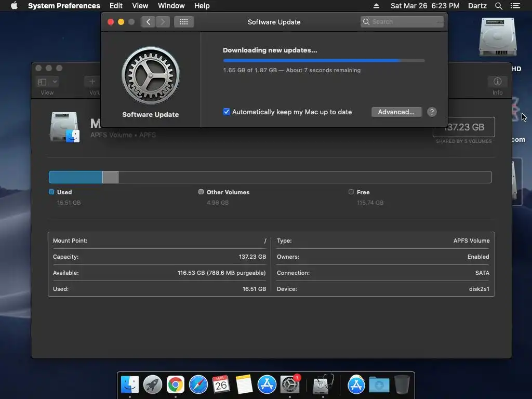Click the 'About 7 seconds remaining' status text
Viewport: 532px width, 399px height.
[323, 70]
